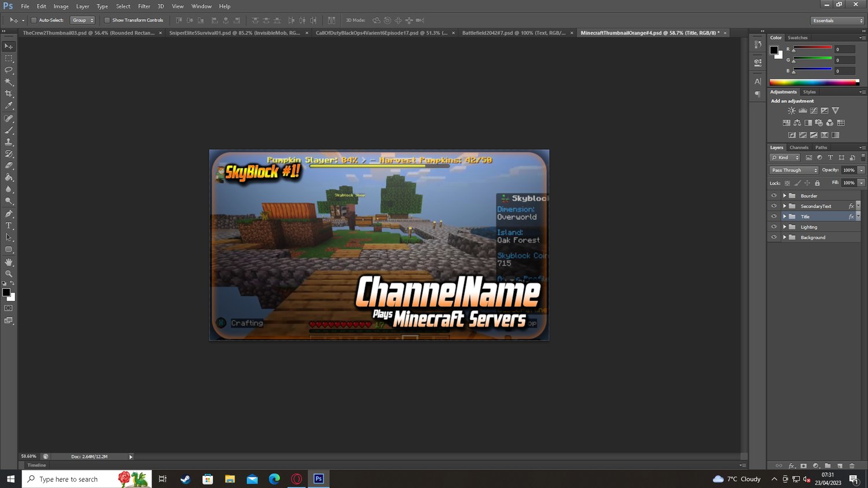Screen dimensions: 868x488
Task: Expand the Title group folder
Action: point(785,217)
